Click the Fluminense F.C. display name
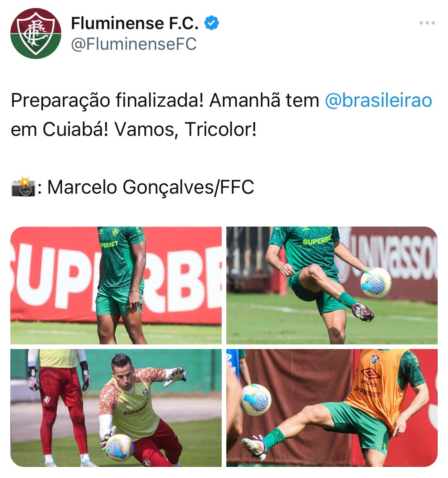 tap(135, 23)
